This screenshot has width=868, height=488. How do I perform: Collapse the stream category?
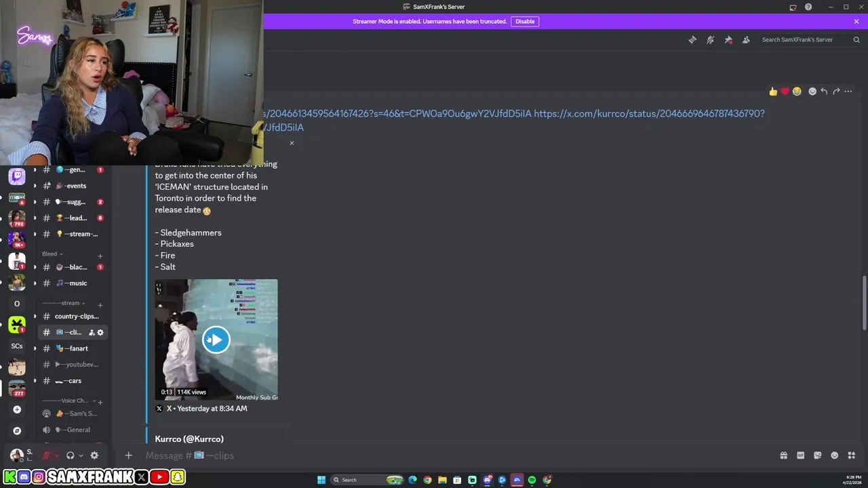click(64, 304)
